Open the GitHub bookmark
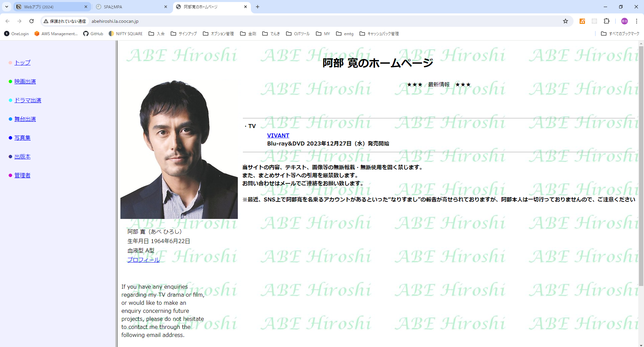The height and width of the screenshot is (347, 644). tap(93, 34)
